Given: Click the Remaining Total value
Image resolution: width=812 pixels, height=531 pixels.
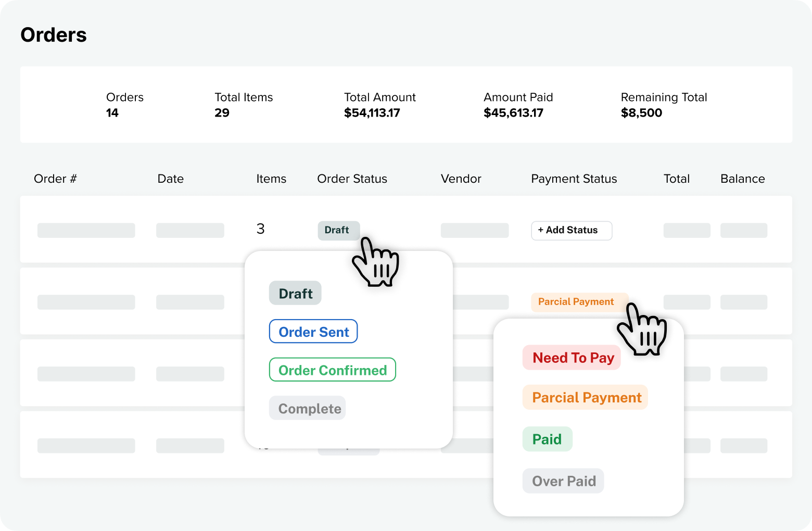Looking at the screenshot, I should point(641,112).
